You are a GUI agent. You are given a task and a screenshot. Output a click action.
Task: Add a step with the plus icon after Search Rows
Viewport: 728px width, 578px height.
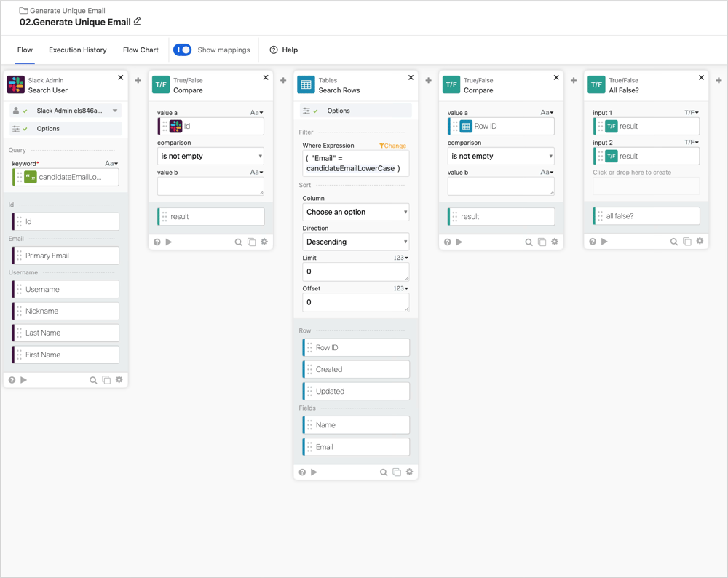(x=428, y=81)
